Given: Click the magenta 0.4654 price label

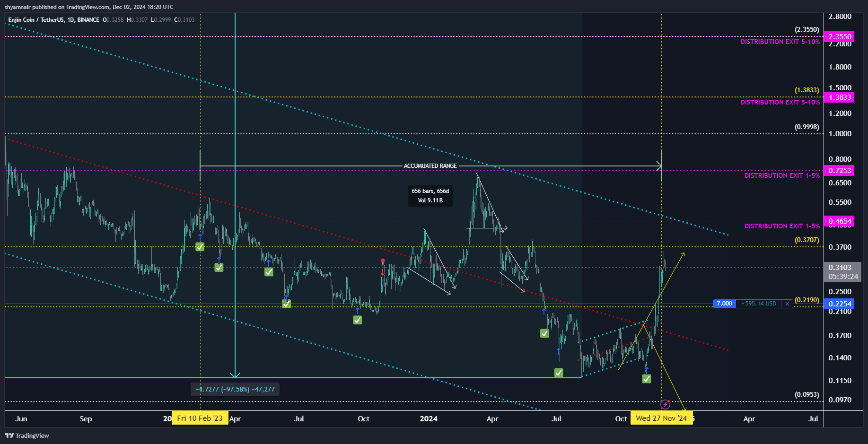Looking at the screenshot, I should pos(840,221).
